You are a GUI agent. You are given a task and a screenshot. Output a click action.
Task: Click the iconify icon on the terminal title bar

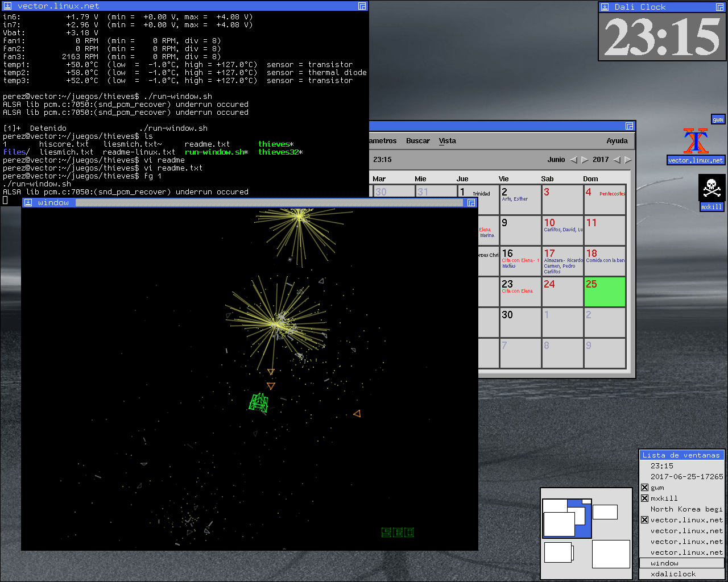click(7, 6)
